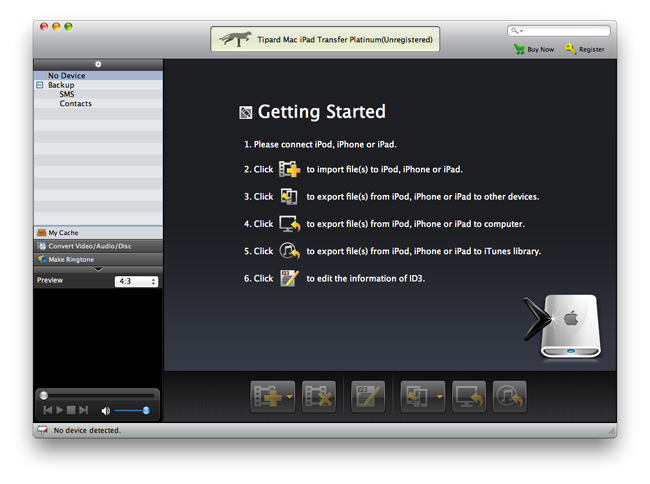Adjust the volume slider knob
The height and width of the screenshot is (484, 650).
click(x=146, y=411)
